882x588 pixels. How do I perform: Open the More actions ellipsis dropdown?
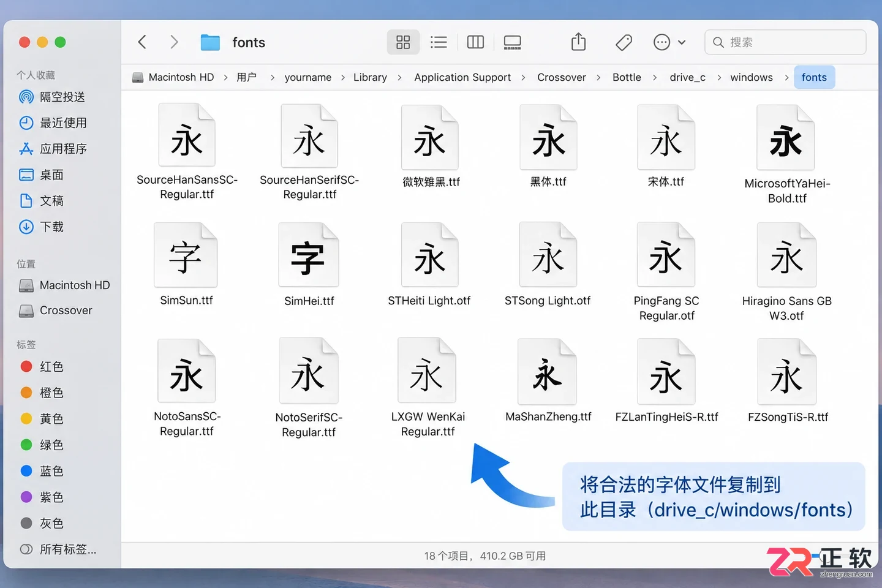(669, 42)
